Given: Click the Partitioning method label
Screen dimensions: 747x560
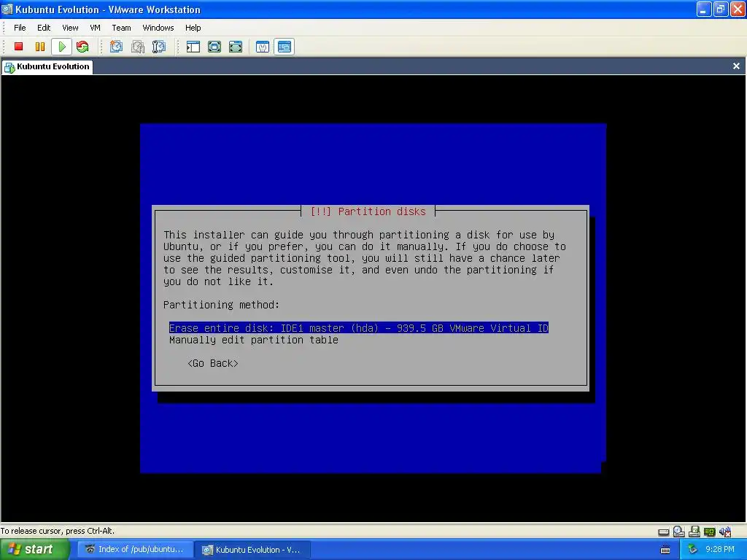Looking at the screenshot, I should tap(221, 304).
